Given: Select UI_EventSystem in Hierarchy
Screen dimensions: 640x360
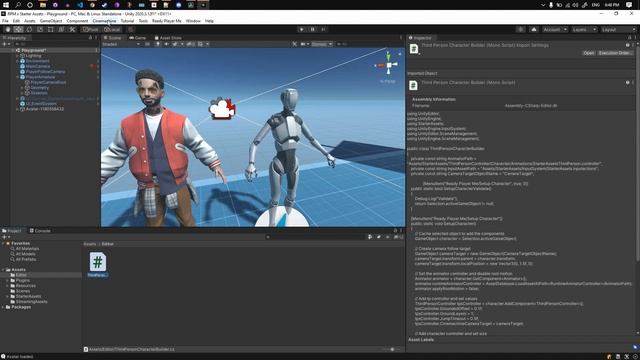Looking at the screenshot, I should pyautogui.click(x=41, y=104).
